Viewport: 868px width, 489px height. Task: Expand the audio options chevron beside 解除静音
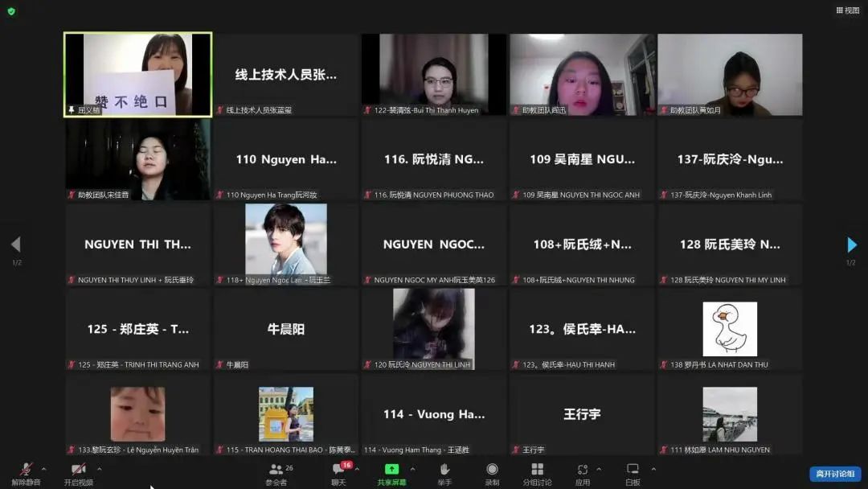(x=45, y=468)
